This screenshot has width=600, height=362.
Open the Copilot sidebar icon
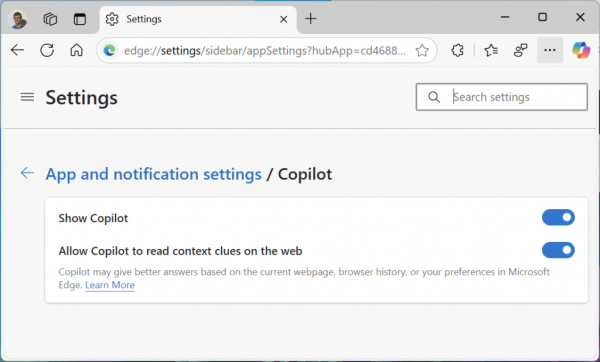pos(581,50)
